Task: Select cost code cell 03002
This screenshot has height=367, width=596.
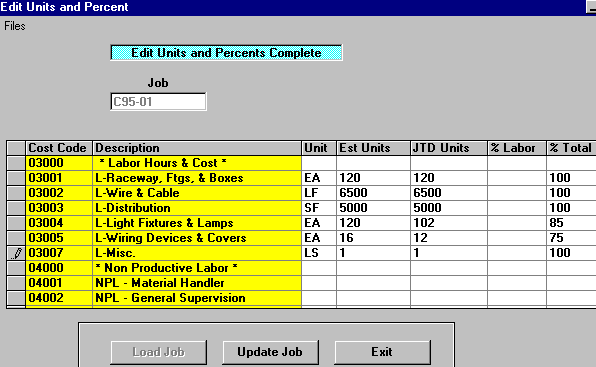Action: click(x=59, y=193)
